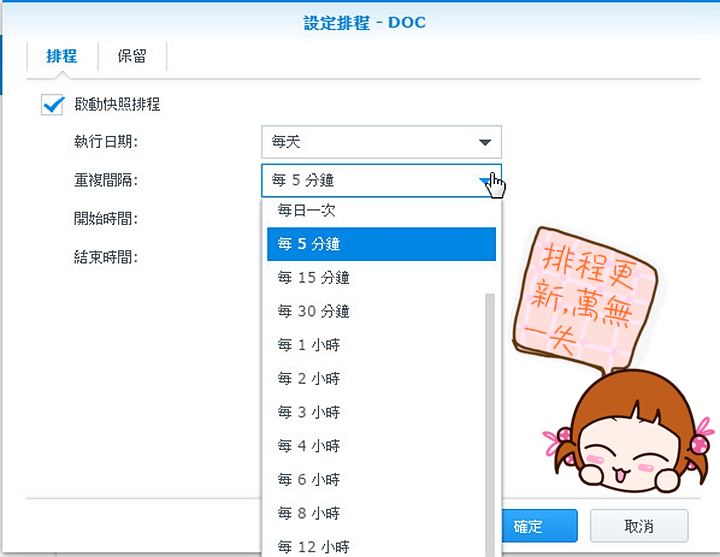720x557 pixels.
Task: Select 每日一次 from the interval list
Action: pos(381,211)
